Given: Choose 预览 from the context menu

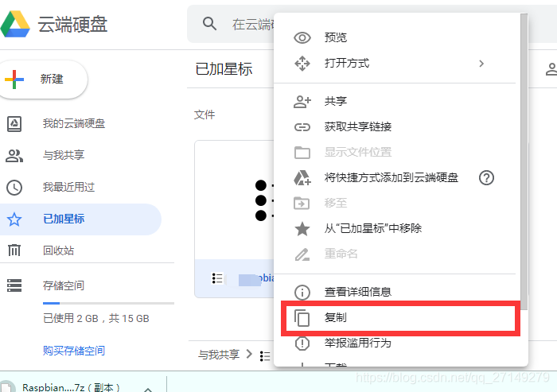Looking at the screenshot, I should [x=335, y=37].
